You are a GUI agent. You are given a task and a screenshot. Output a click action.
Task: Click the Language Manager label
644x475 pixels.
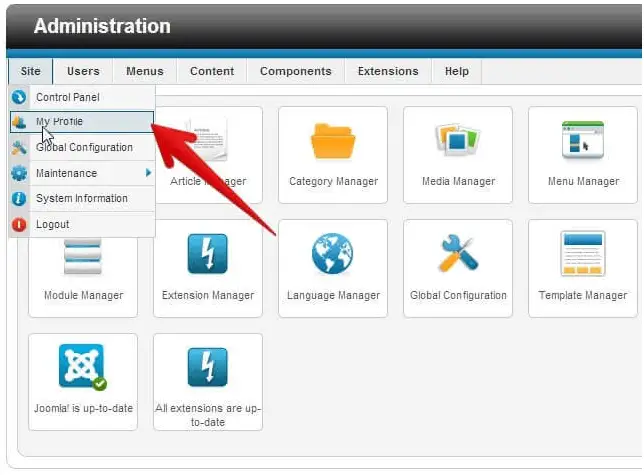point(334,296)
